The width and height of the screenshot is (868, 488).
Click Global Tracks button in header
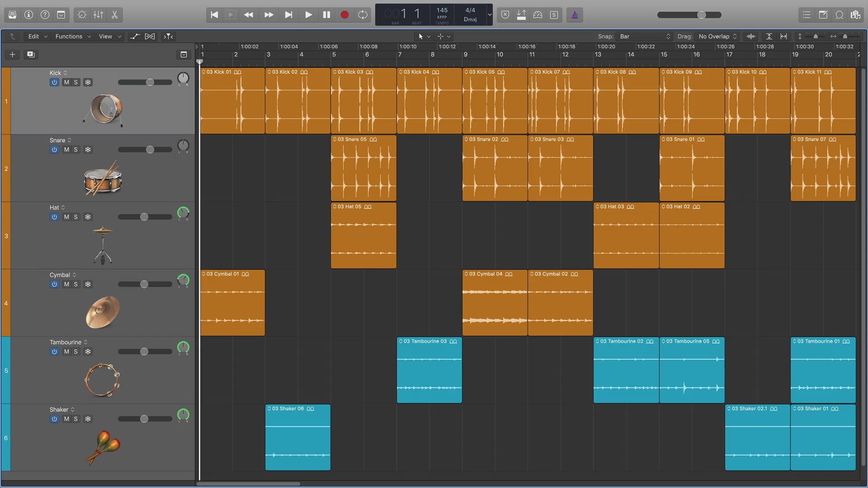[x=184, y=55]
